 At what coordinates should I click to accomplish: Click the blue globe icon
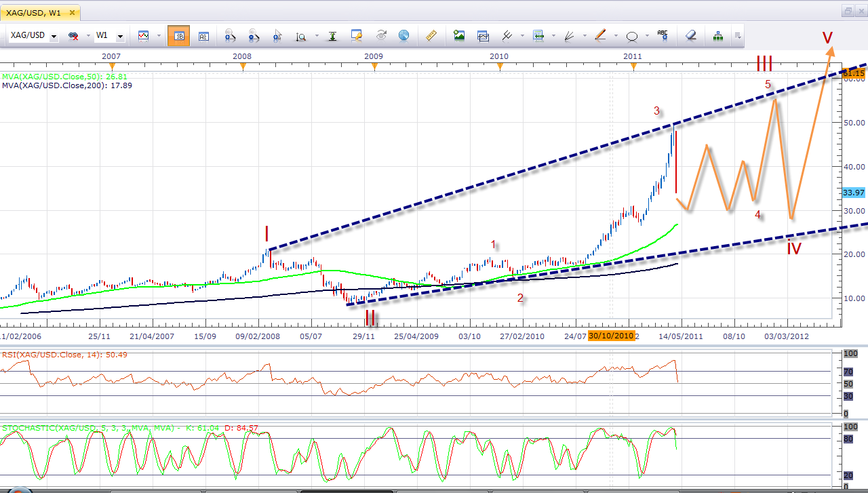point(403,36)
